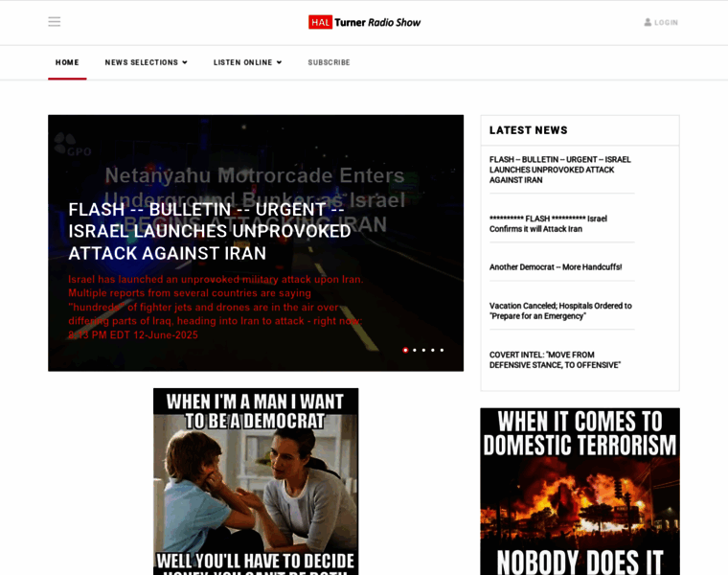Viewport: 728px width, 575px height.
Task: Click the Hal Turner Radio Show logo
Action: pos(364,22)
